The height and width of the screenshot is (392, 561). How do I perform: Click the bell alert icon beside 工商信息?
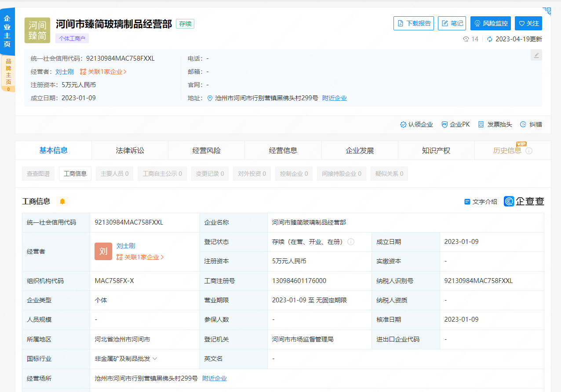[62, 201]
